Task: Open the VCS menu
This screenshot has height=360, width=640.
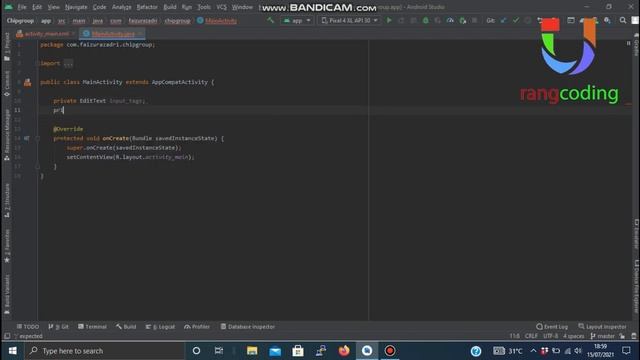Action: (221, 7)
